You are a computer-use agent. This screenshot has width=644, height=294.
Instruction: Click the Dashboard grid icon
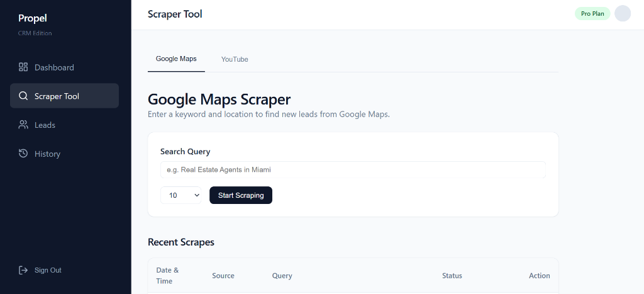click(x=23, y=67)
